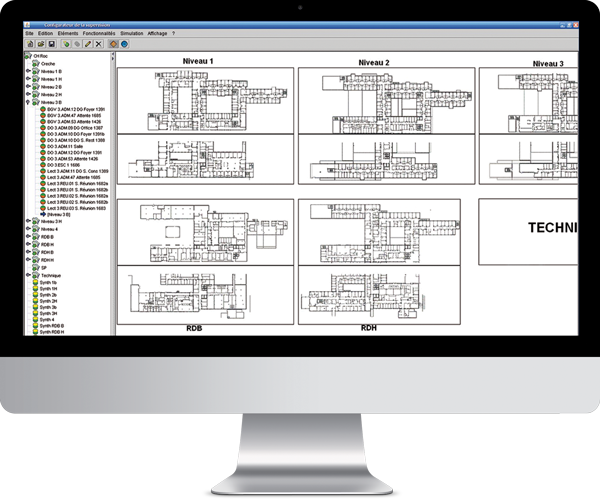Click the green add element toolbar icon
The height and width of the screenshot is (499, 600).
point(65,44)
